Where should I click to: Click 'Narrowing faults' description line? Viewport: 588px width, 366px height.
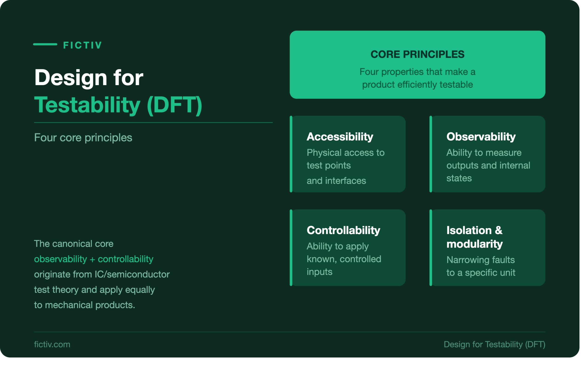[x=481, y=260]
